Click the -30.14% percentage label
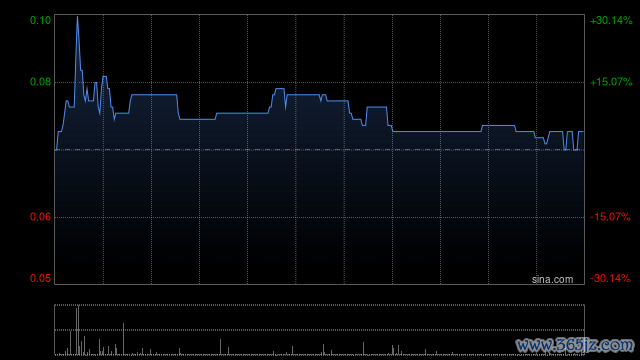The height and width of the screenshot is (360, 640). [610, 278]
